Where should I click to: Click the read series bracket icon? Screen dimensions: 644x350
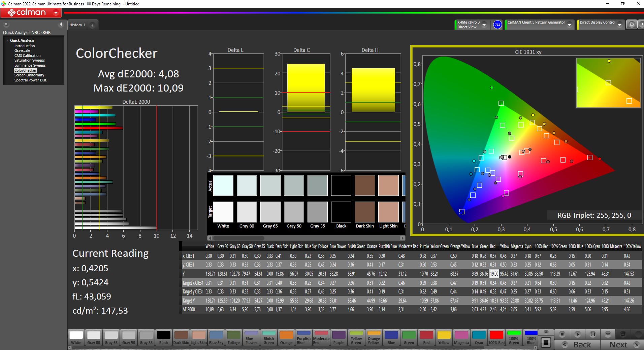[593, 334]
